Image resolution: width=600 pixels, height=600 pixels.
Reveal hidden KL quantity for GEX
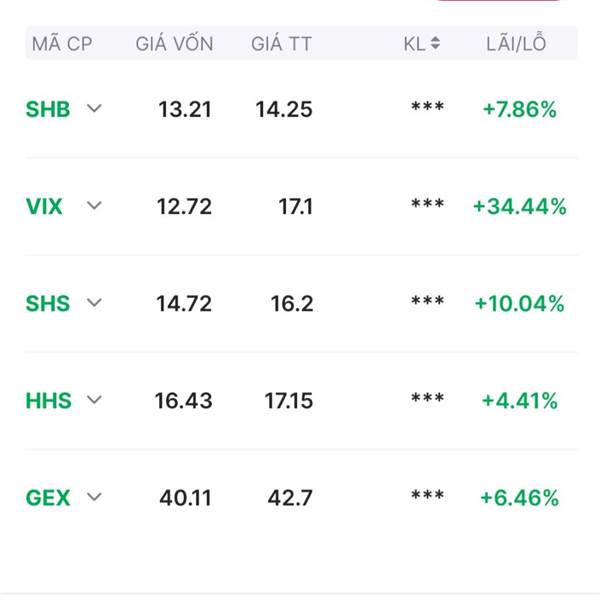pyautogui.click(x=427, y=496)
